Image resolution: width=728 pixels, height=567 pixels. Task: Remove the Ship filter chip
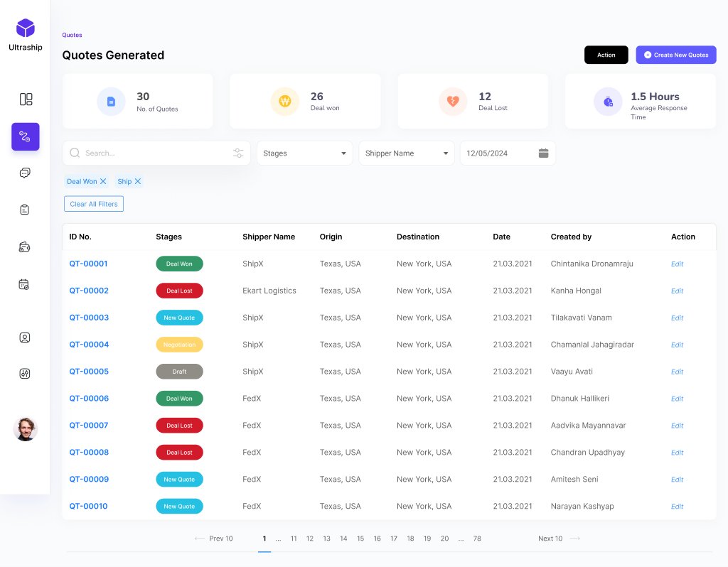(138, 181)
